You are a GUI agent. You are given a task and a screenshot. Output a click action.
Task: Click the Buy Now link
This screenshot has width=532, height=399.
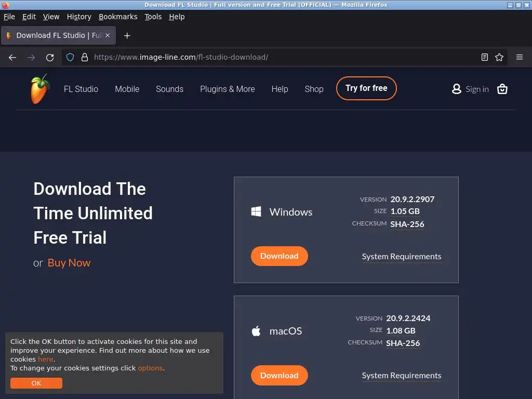point(69,262)
